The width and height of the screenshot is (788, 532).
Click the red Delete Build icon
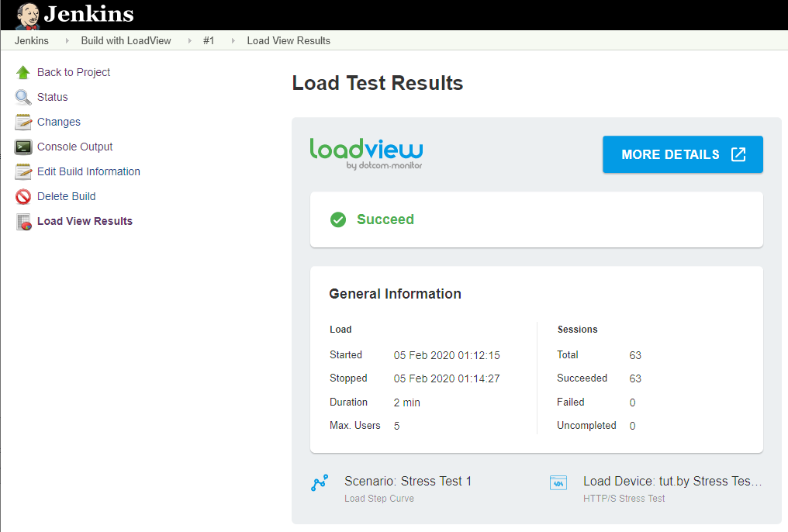pos(23,196)
